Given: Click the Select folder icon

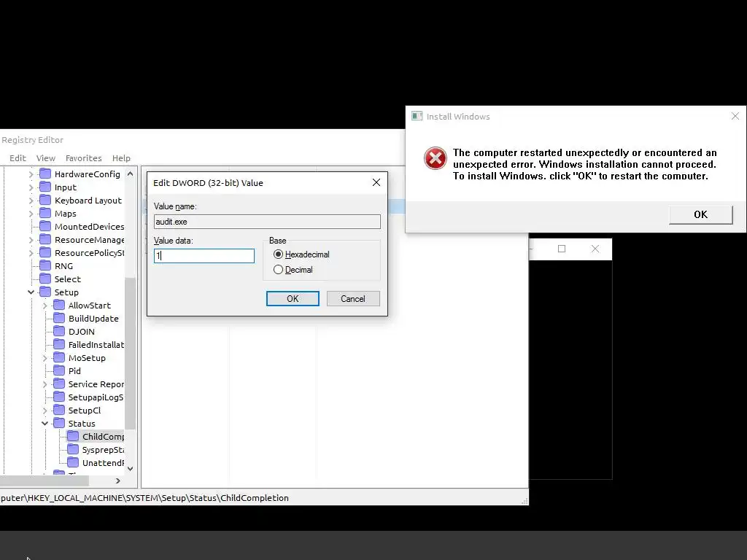Looking at the screenshot, I should coord(44,279).
